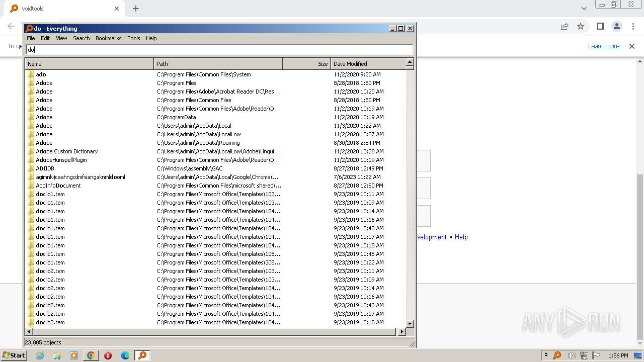Select the 'ado' folder icon
Viewport: 644px width, 362px height.
pos(31,74)
